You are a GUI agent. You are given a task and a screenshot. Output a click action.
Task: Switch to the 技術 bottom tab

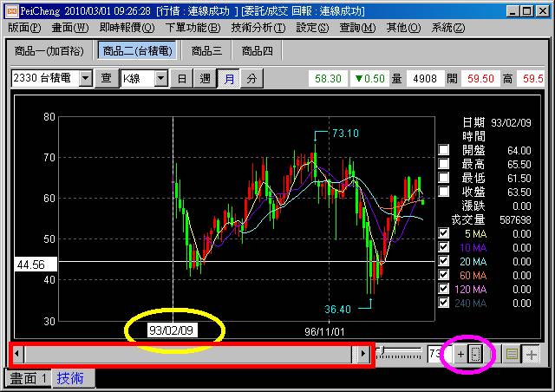point(71,378)
